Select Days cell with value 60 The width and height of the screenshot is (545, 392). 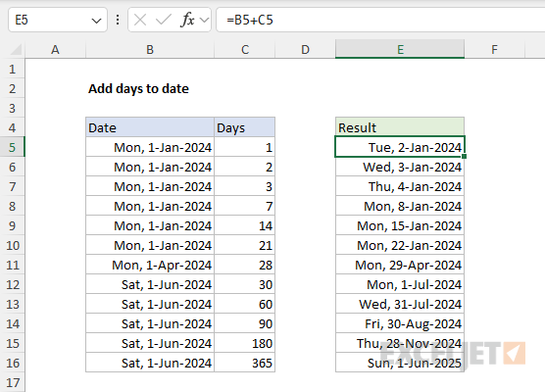pos(245,304)
